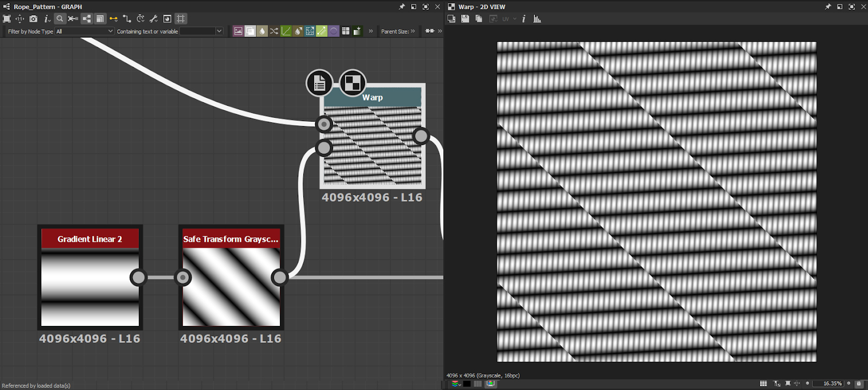Click the curve node filter icon
The image size is (868, 390).
(x=286, y=31)
